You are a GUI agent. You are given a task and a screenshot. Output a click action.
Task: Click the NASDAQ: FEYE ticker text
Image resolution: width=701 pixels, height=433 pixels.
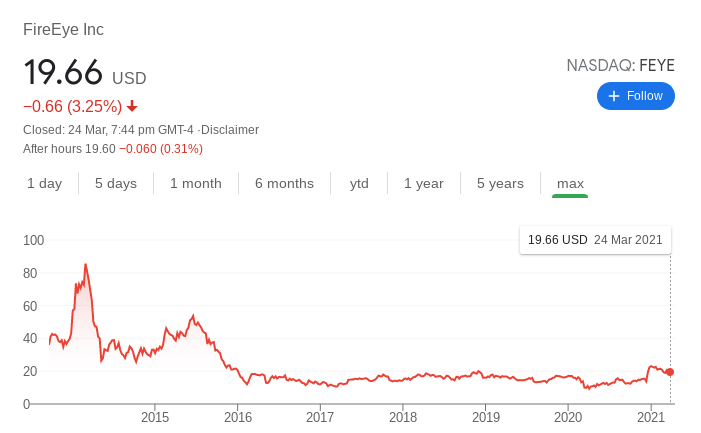[x=620, y=66]
